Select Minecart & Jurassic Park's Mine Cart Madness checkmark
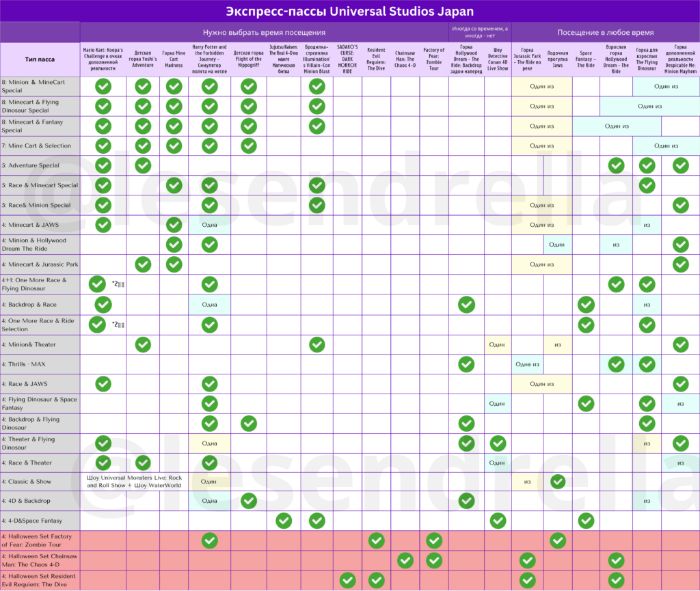The image size is (700, 591). click(174, 264)
